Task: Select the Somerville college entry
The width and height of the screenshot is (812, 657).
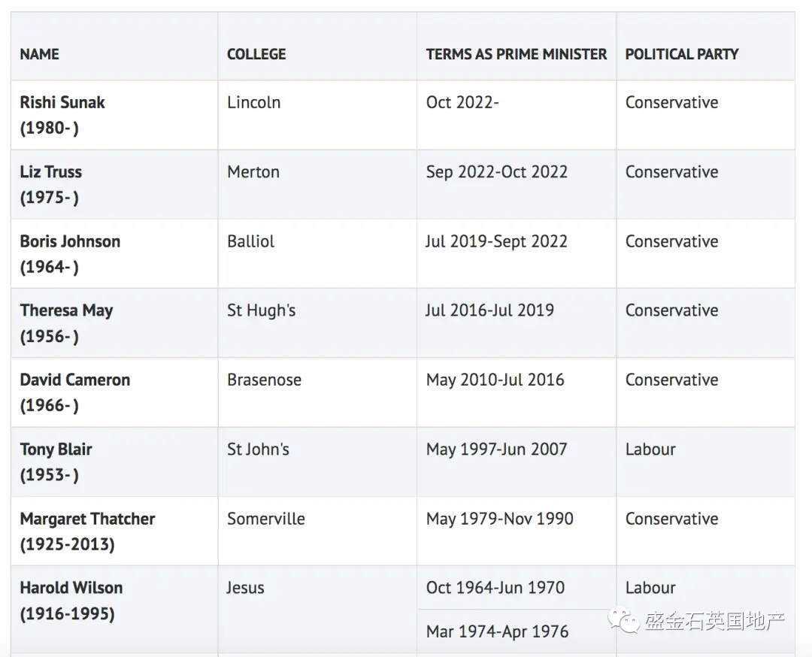Action: click(x=266, y=519)
